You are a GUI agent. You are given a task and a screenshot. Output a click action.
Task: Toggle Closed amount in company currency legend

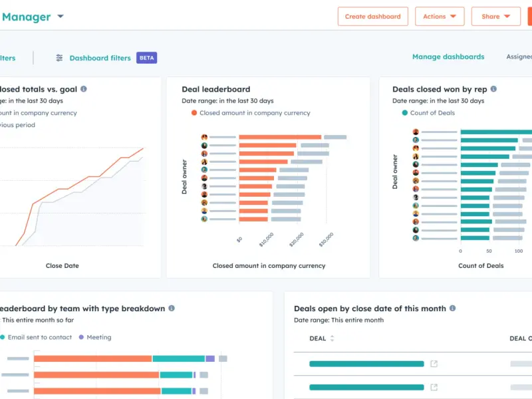click(x=255, y=113)
